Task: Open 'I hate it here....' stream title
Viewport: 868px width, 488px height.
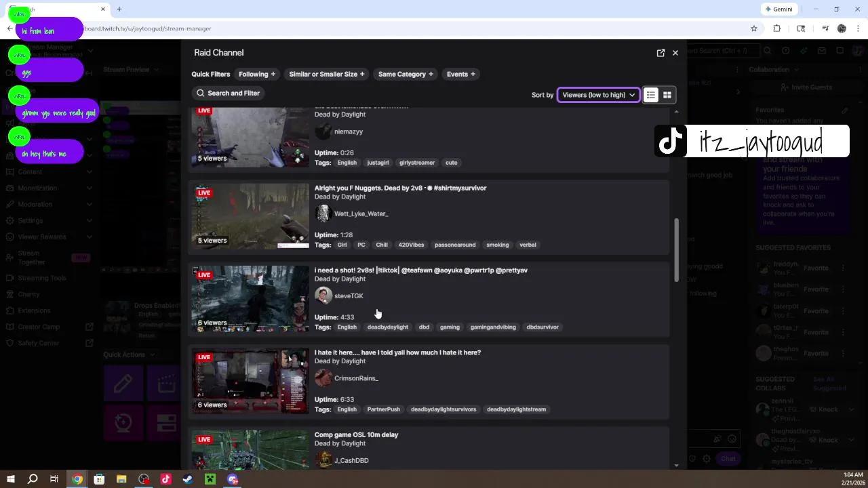Action: click(397, 352)
